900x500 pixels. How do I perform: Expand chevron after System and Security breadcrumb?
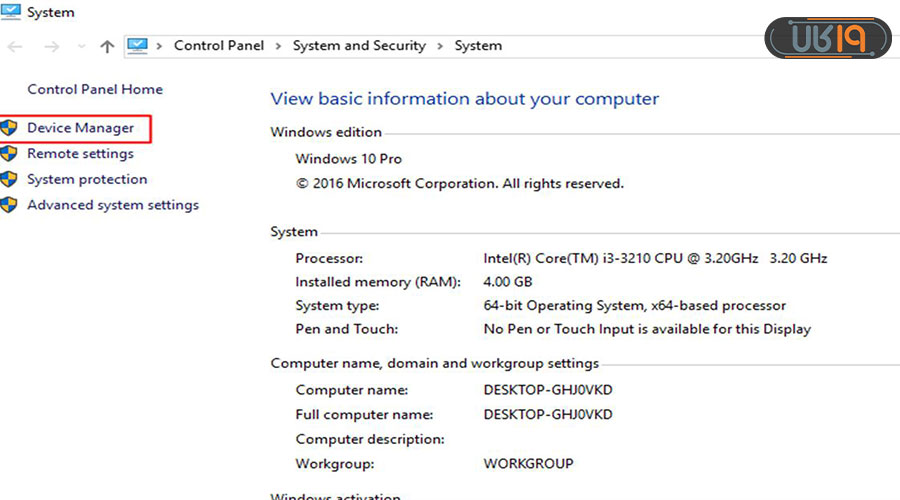440,46
